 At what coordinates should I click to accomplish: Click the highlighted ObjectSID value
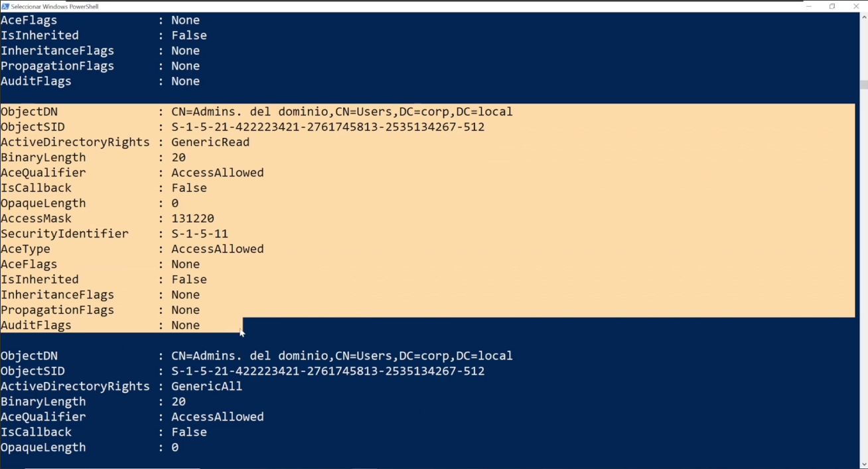point(328,127)
